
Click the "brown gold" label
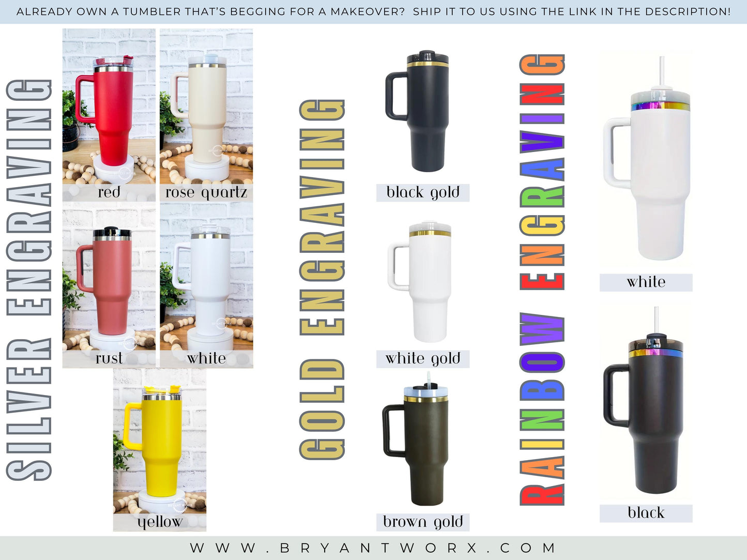point(423,522)
